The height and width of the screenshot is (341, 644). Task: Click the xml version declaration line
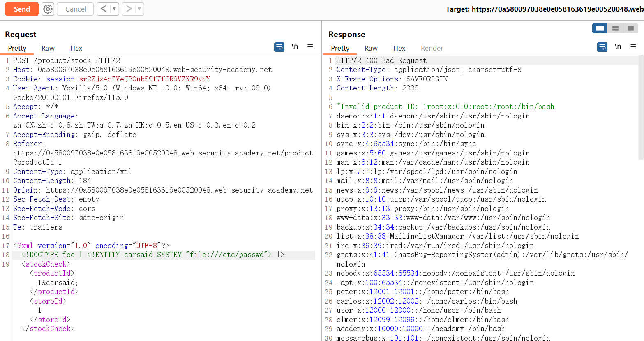(91, 246)
